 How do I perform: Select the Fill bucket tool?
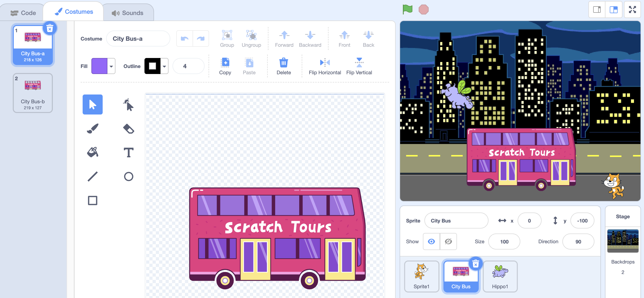click(x=93, y=152)
